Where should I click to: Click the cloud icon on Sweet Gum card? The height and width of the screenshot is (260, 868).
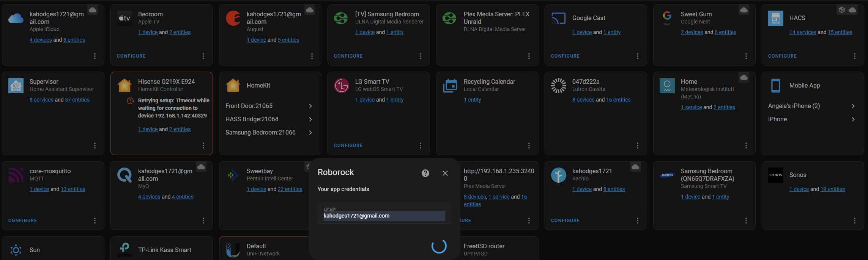pyautogui.click(x=744, y=10)
